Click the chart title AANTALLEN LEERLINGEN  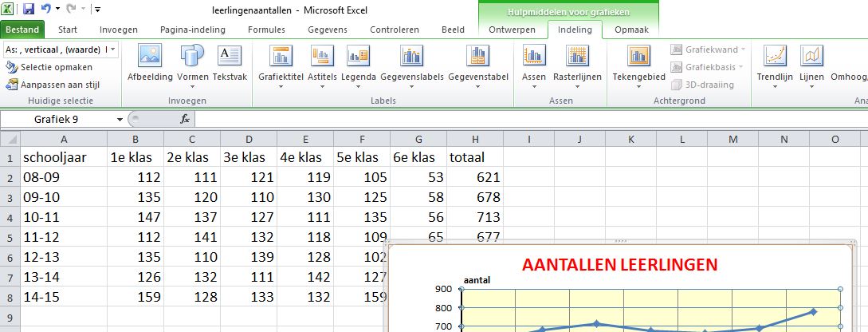(x=619, y=265)
